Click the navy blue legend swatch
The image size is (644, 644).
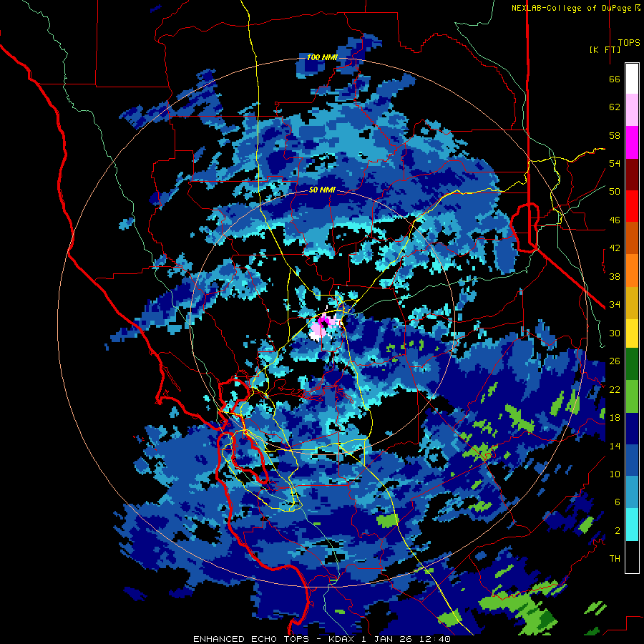632,429
